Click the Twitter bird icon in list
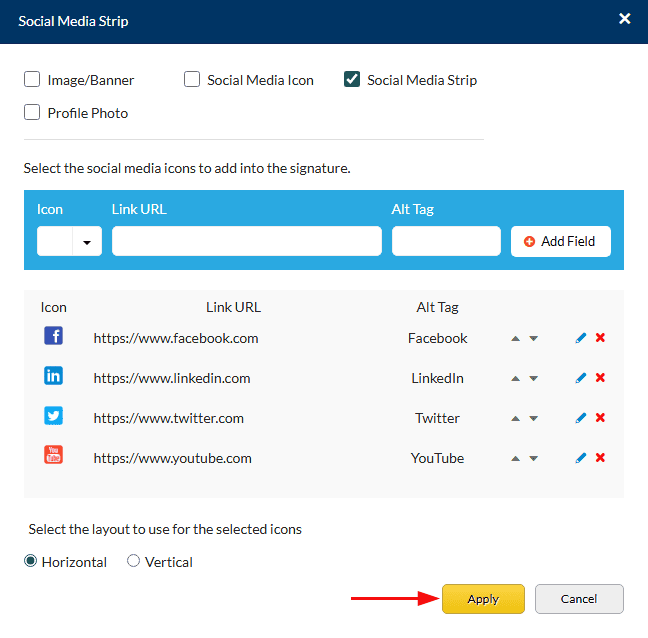 click(x=54, y=416)
